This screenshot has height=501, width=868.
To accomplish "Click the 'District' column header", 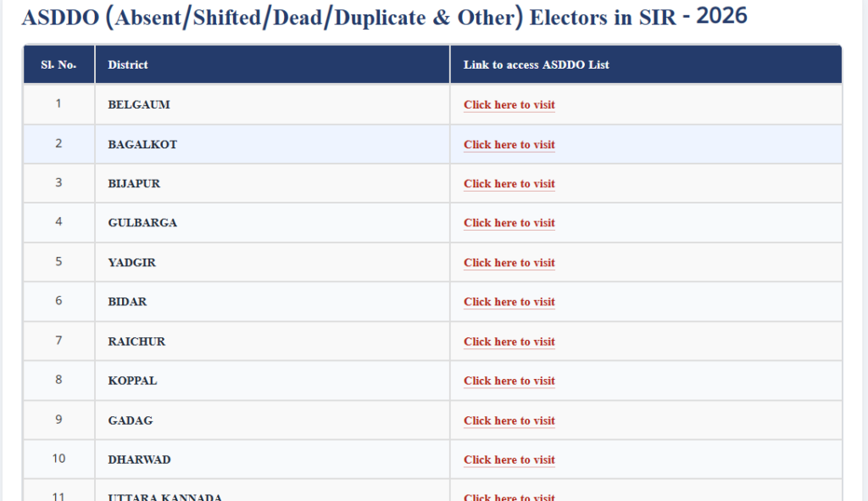I will pyautogui.click(x=272, y=64).
